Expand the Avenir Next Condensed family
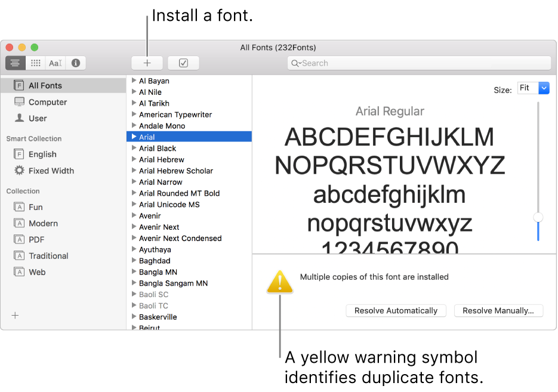 pos(134,238)
